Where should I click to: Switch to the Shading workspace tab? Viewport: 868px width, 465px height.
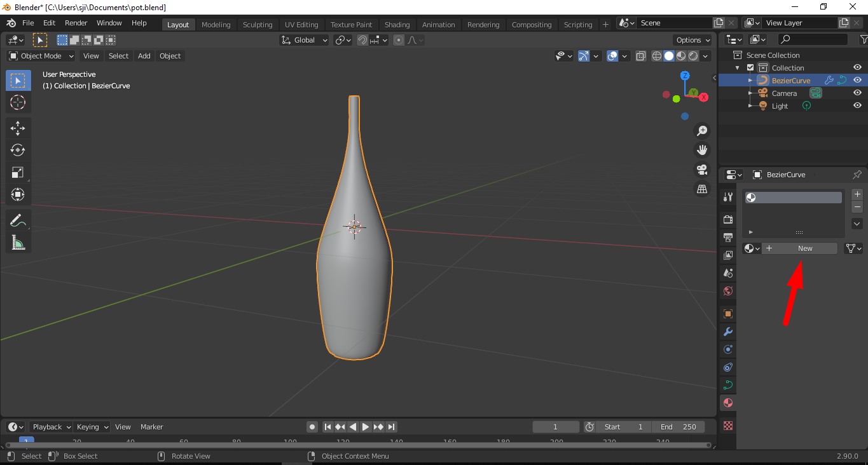[397, 24]
